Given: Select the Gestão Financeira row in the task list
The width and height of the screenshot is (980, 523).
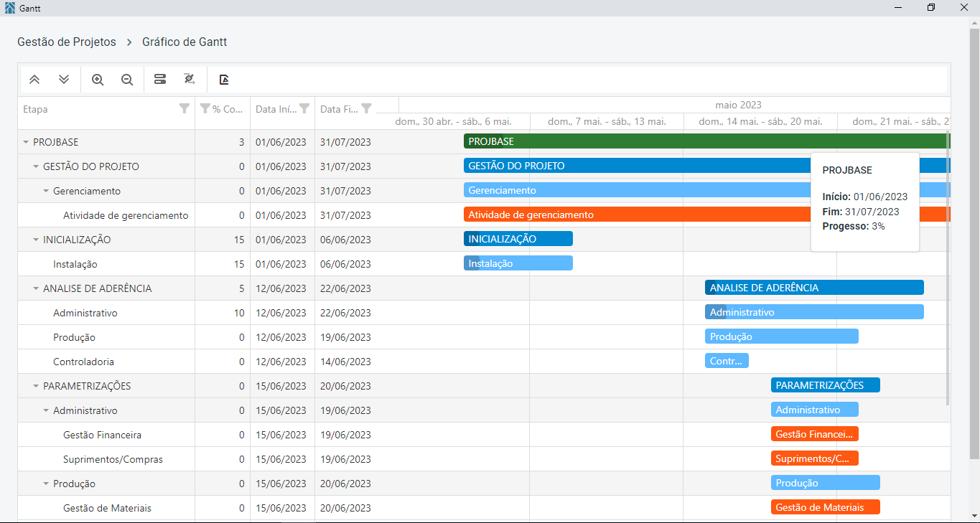Looking at the screenshot, I should (x=197, y=435).
